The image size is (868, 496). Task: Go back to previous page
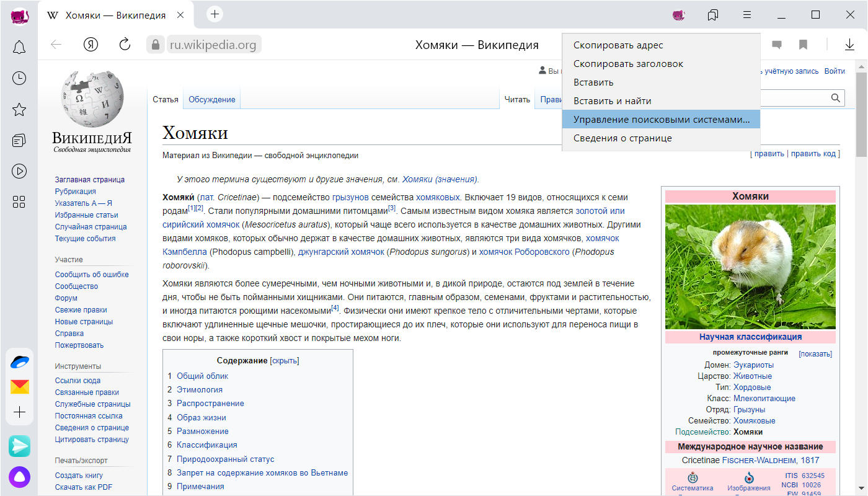56,44
